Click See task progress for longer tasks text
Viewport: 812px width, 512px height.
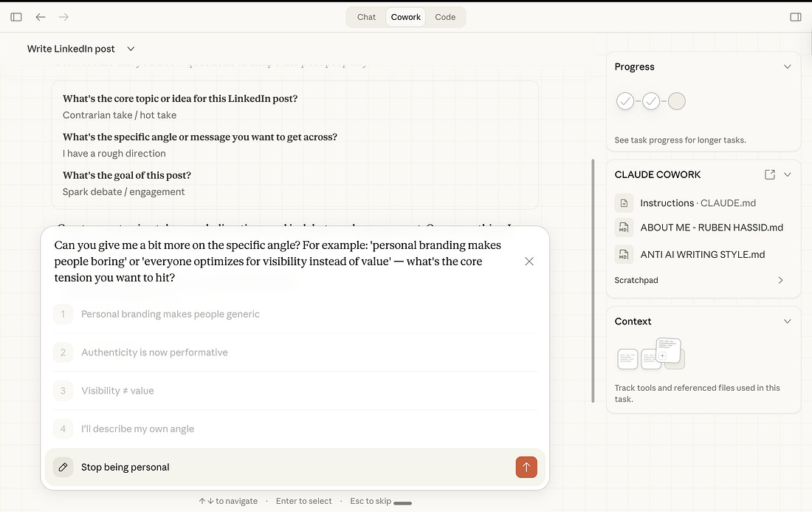(680, 140)
